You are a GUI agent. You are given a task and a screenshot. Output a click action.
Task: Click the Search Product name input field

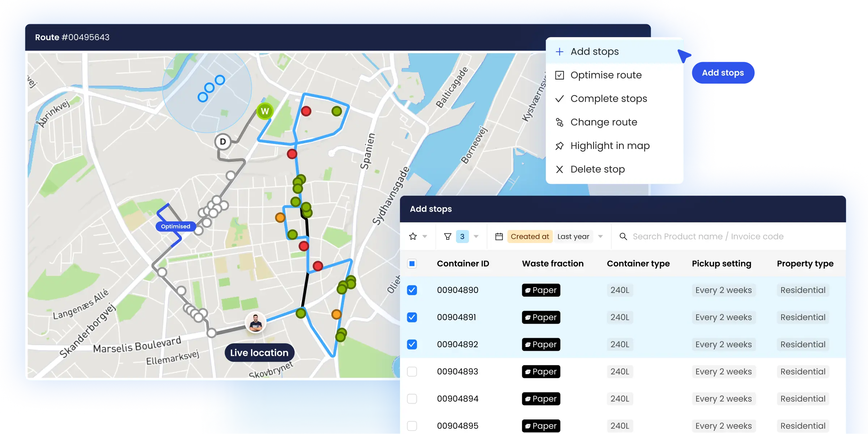tap(708, 236)
